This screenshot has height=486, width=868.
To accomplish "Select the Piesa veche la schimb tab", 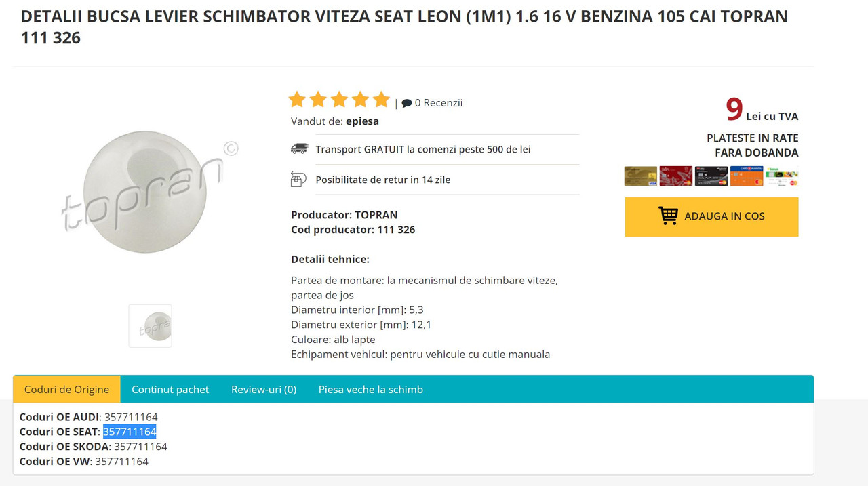I will pos(371,389).
